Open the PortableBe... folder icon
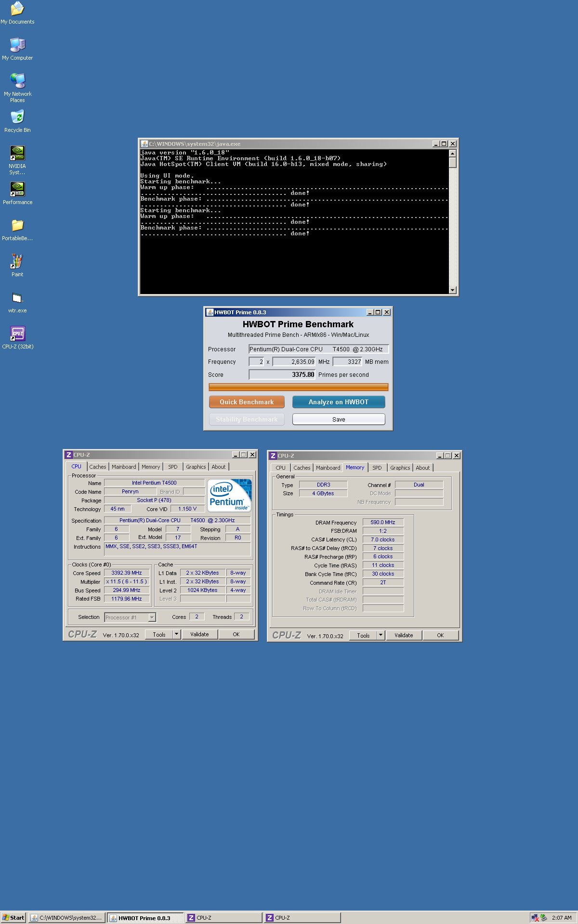578x924 pixels. point(17,230)
